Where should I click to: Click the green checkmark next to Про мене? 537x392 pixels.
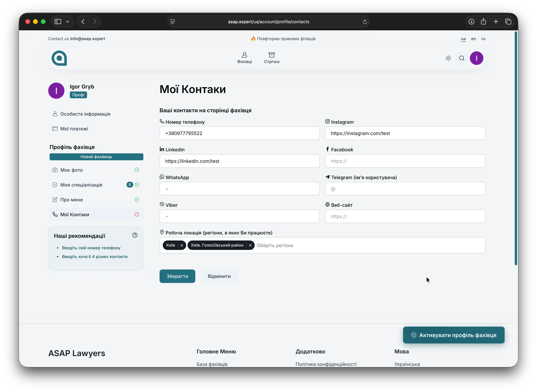pyautogui.click(x=137, y=200)
